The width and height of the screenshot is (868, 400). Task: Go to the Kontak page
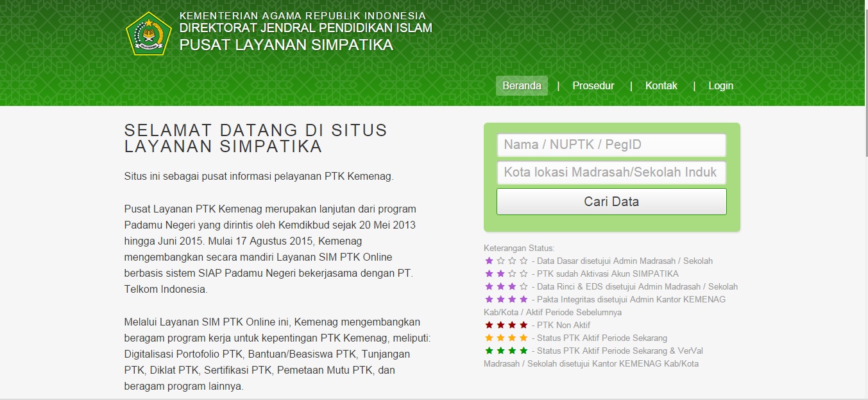pyautogui.click(x=661, y=85)
